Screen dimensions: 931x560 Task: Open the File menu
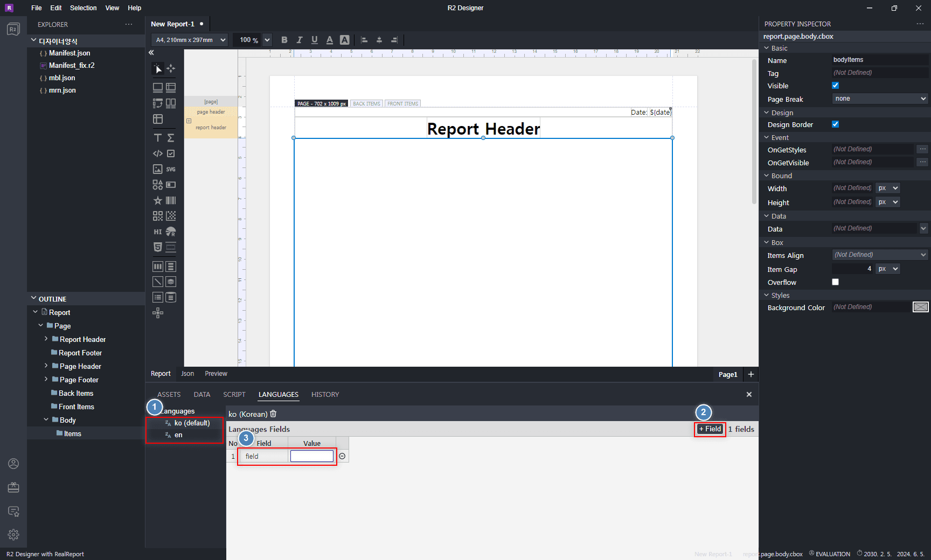(37, 8)
